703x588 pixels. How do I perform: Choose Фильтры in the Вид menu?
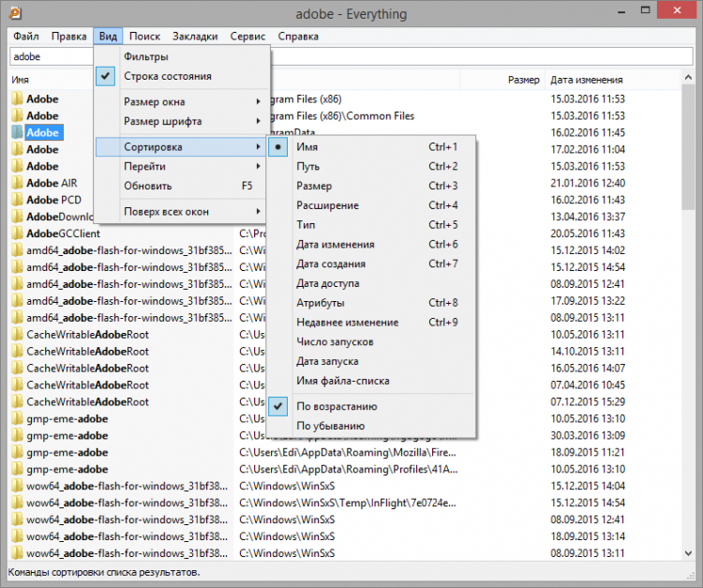[x=179, y=56]
